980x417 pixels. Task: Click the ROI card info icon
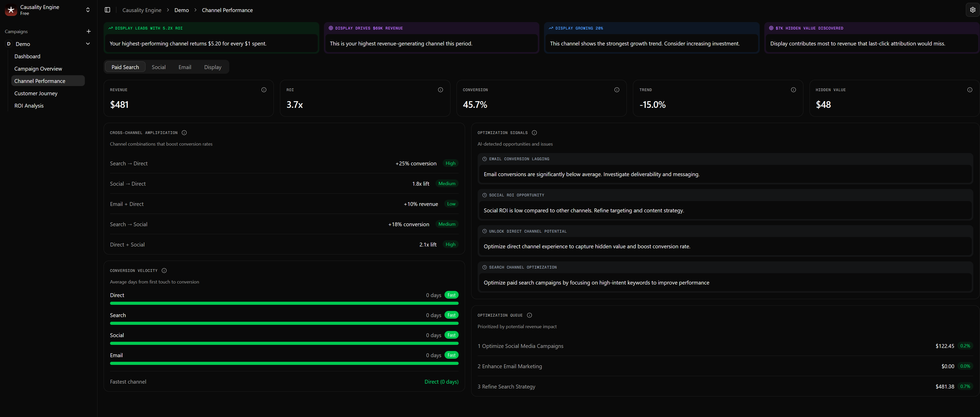pos(440,90)
